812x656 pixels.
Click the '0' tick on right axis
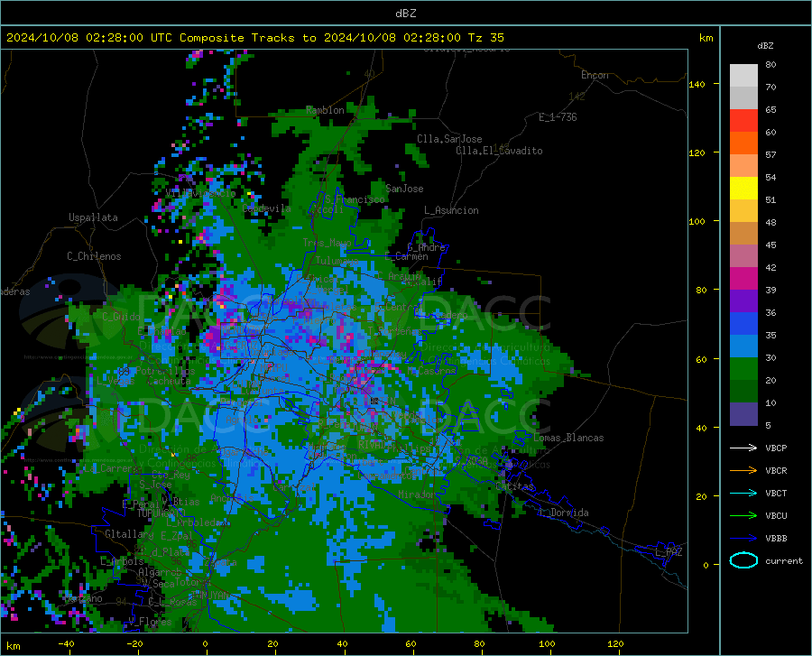pyautogui.click(x=706, y=565)
